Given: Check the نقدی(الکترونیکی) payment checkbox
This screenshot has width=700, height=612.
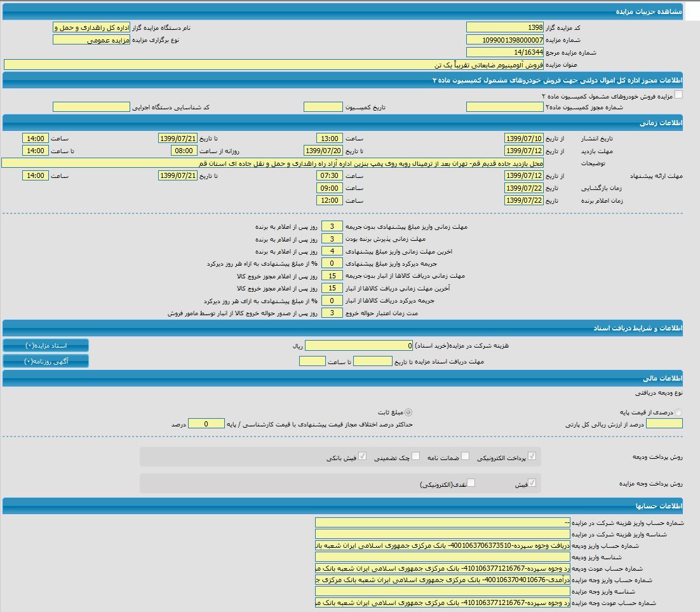Looking at the screenshot, I should coord(471,483).
